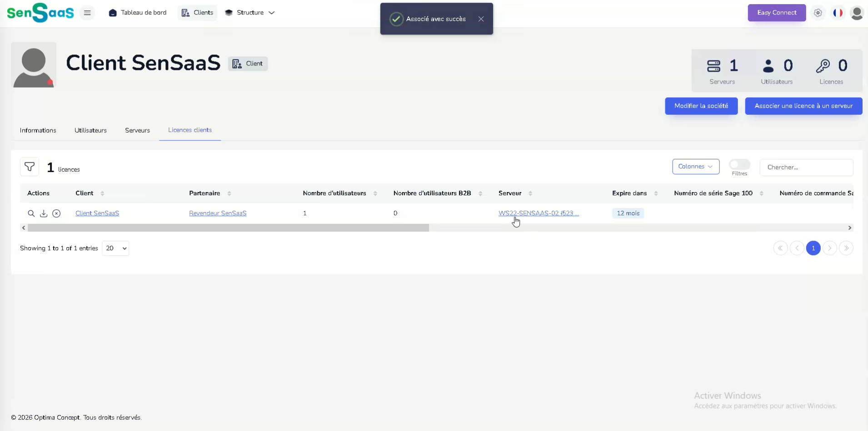Open the filter funnel button
Screen dimensions: 868x431
click(30, 167)
